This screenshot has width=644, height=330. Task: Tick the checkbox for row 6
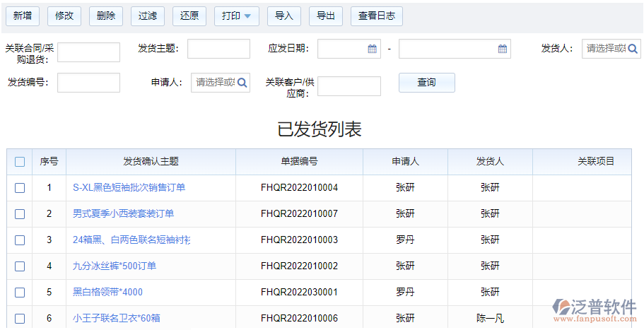(20, 319)
